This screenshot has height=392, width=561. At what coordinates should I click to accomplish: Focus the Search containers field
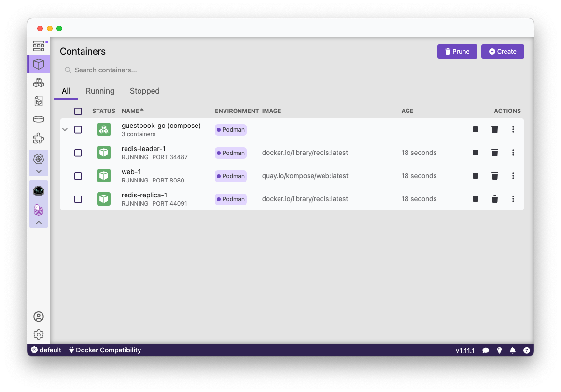193,70
